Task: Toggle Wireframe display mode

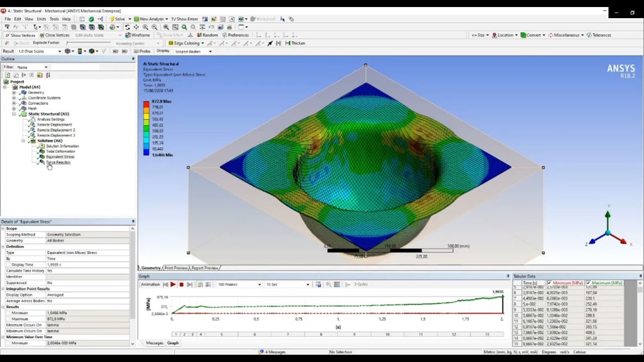Action: coord(137,35)
